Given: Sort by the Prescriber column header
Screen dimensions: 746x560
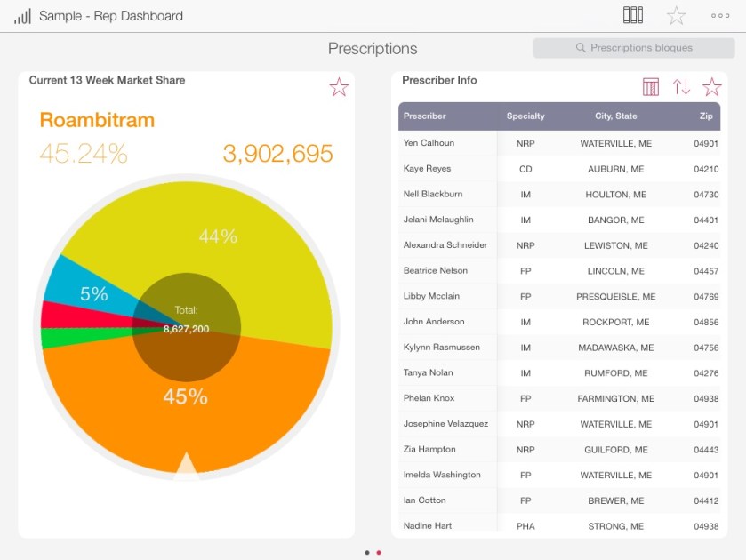Looking at the screenshot, I should pyautogui.click(x=425, y=116).
